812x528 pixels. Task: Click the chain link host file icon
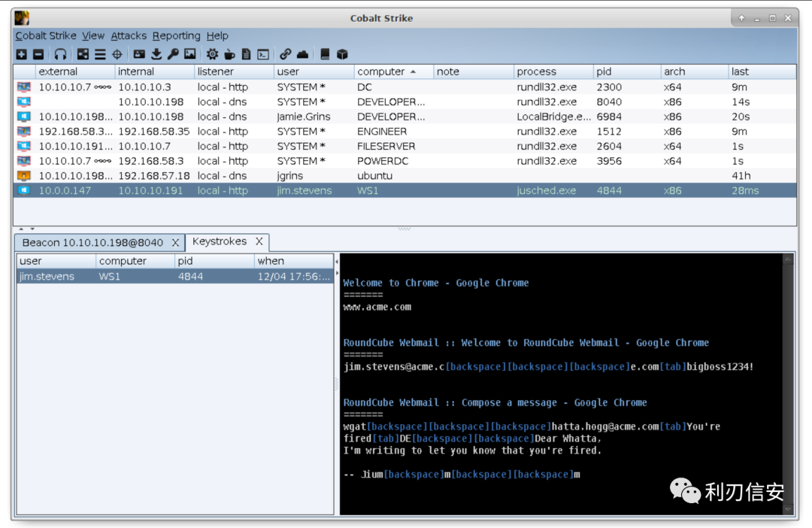coord(286,54)
